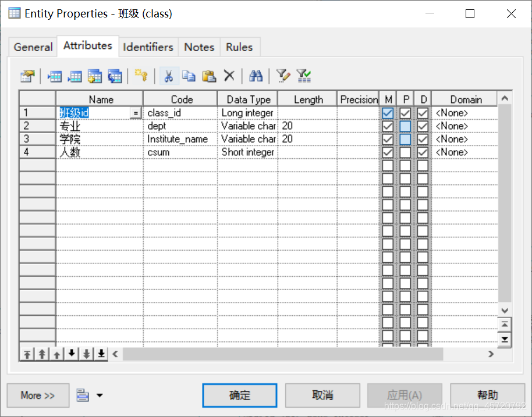Move row to top arrow button
This screenshot has height=417, width=532.
click(27, 354)
